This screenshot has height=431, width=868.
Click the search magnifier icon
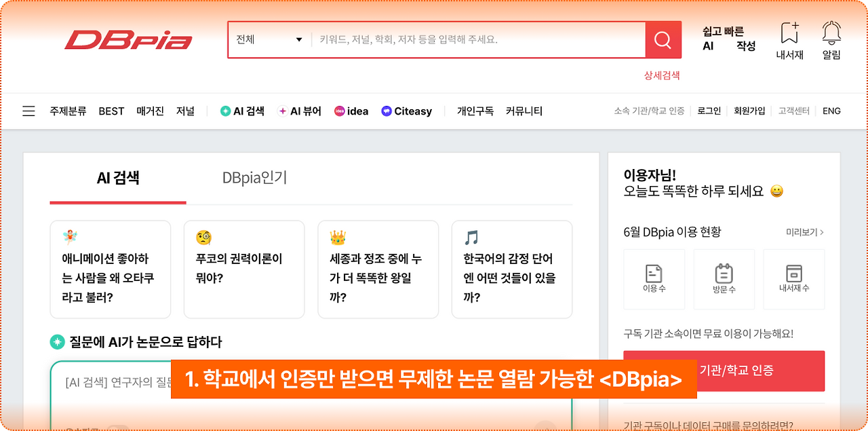[x=663, y=39]
